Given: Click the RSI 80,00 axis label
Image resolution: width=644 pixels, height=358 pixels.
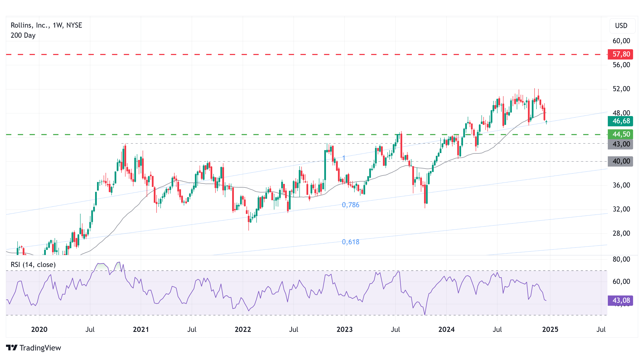Looking at the screenshot, I should 621,259.
